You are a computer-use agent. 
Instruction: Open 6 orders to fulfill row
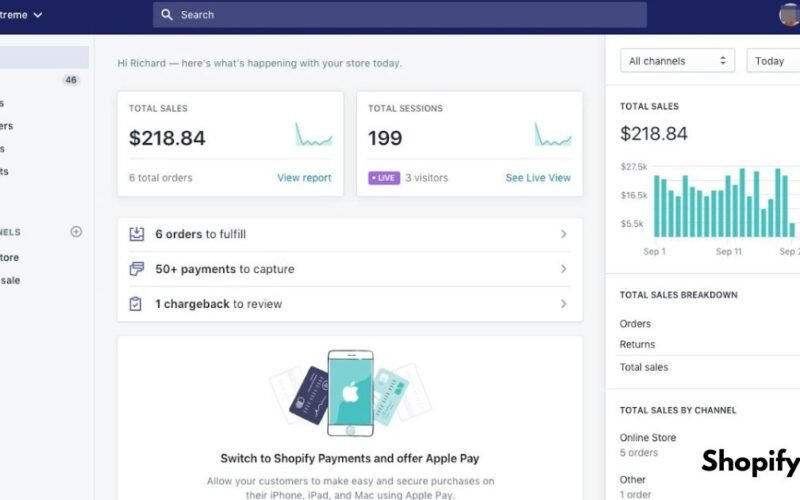(350, 234)
